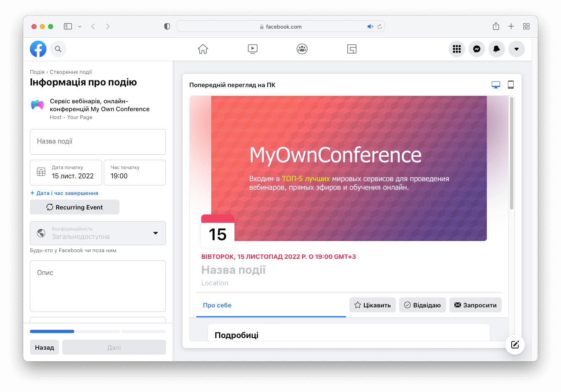Image resolution: width=561 pixels, height=392 pixels.
Task: Click the Подія breadcrumb link
Action: click(37, 72)
